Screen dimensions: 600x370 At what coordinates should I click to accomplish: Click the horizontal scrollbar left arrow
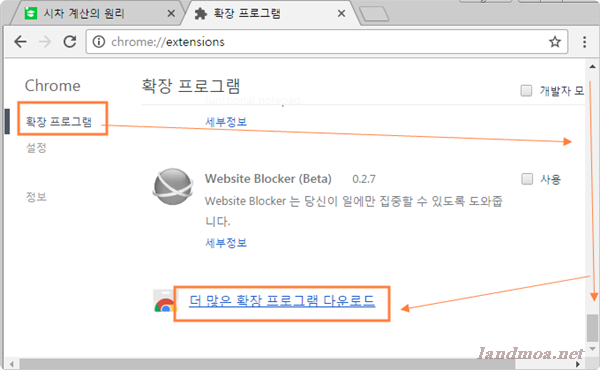(x=12, y=364)
